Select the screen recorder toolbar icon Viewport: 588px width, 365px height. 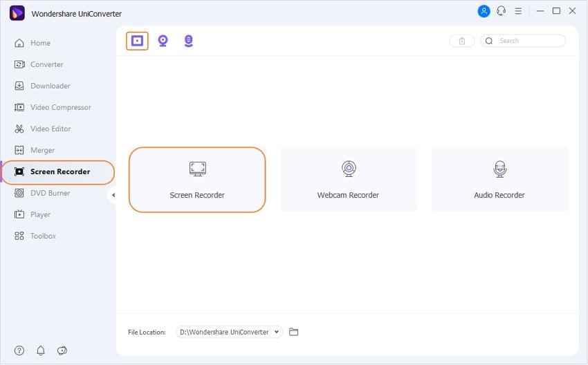[137, 41]
